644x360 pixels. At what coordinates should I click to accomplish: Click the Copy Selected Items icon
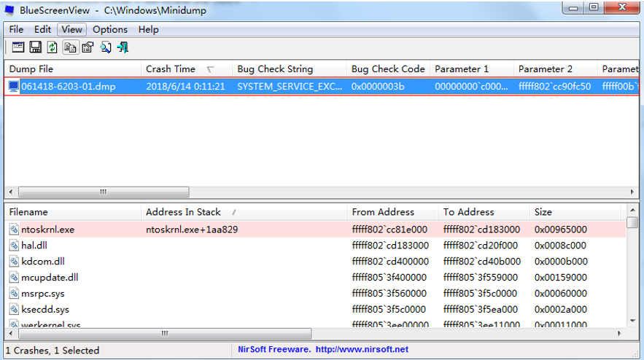(x=70, y=47)
